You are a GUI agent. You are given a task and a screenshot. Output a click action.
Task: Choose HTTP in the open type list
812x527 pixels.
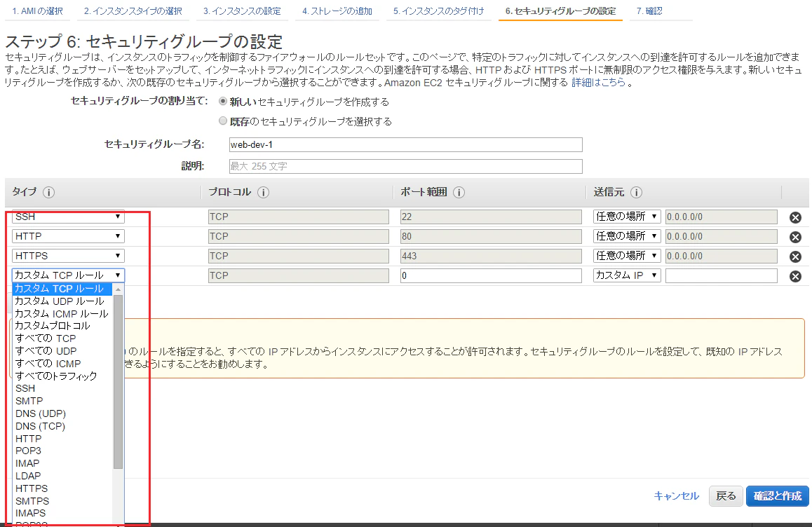point(62,439)
